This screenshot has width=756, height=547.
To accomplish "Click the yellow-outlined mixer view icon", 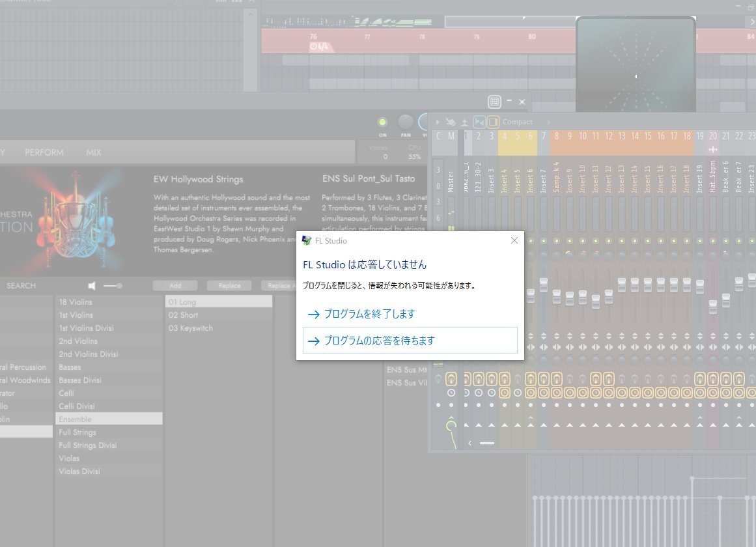I will (x=493, y=122).
